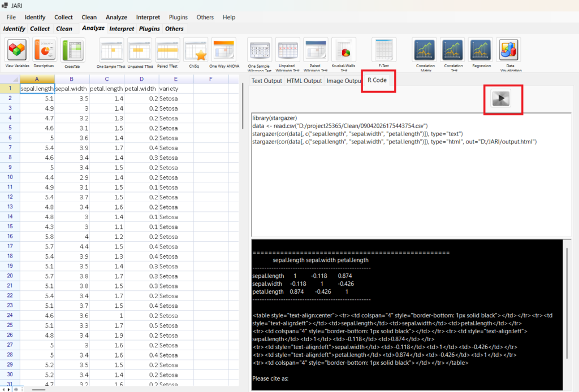Viewport: 579px width, 392px height.
Task: Select the Clean ribbon tab
Action: point(64,29)
